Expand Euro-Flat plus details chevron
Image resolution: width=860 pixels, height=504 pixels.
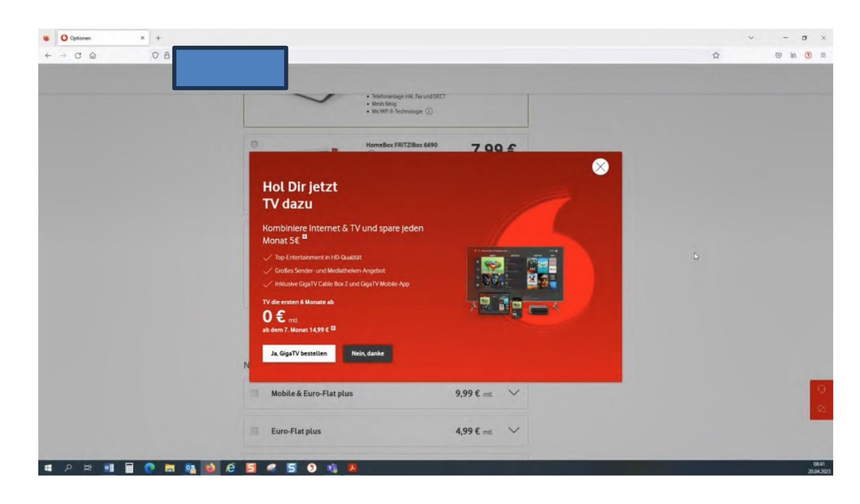pos(514,430)
